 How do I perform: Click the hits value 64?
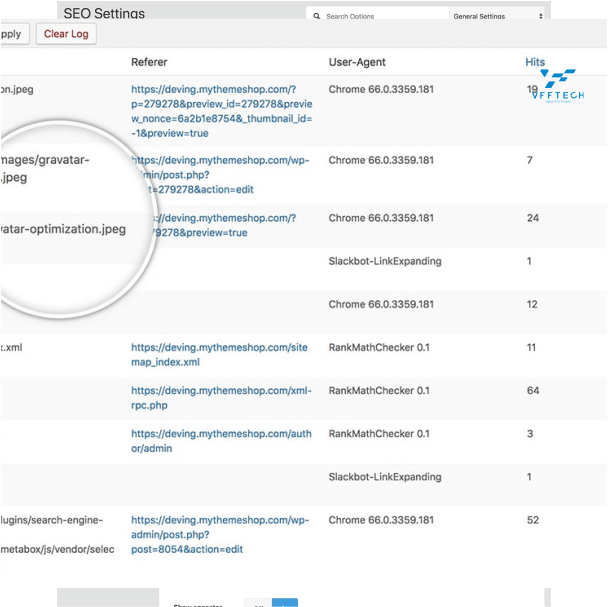click(x=532, y=391)
